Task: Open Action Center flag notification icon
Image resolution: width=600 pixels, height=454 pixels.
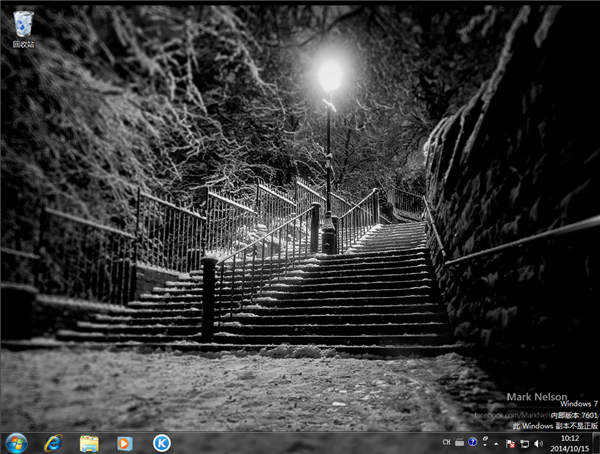Action: click(510, 442)
